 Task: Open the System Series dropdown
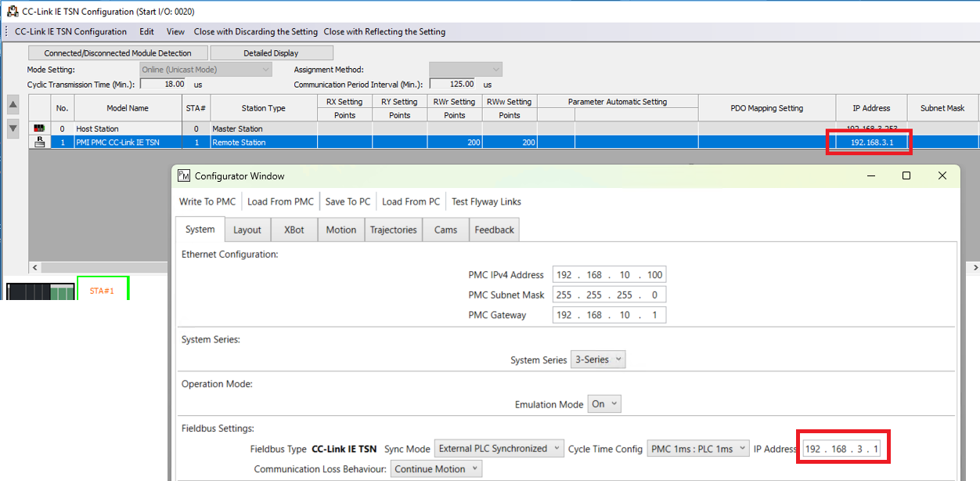(x=598, y=360)
